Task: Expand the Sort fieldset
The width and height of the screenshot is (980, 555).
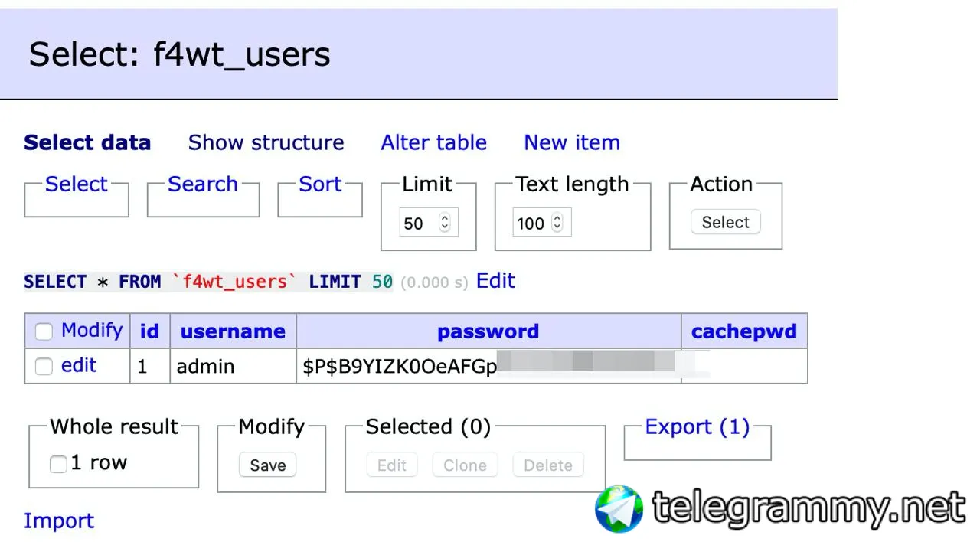Action: (x=320, y=184)
